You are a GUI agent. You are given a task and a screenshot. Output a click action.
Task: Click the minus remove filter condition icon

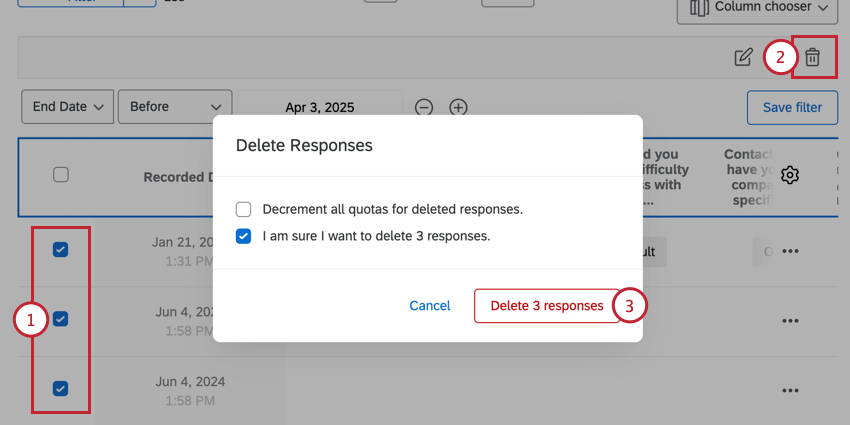pyautogui.click(x=424, y=107)
